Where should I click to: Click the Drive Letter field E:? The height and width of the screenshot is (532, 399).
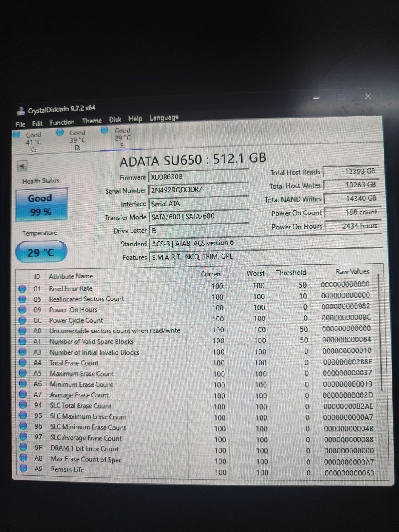pyautogui.click(x=199, y=230)
